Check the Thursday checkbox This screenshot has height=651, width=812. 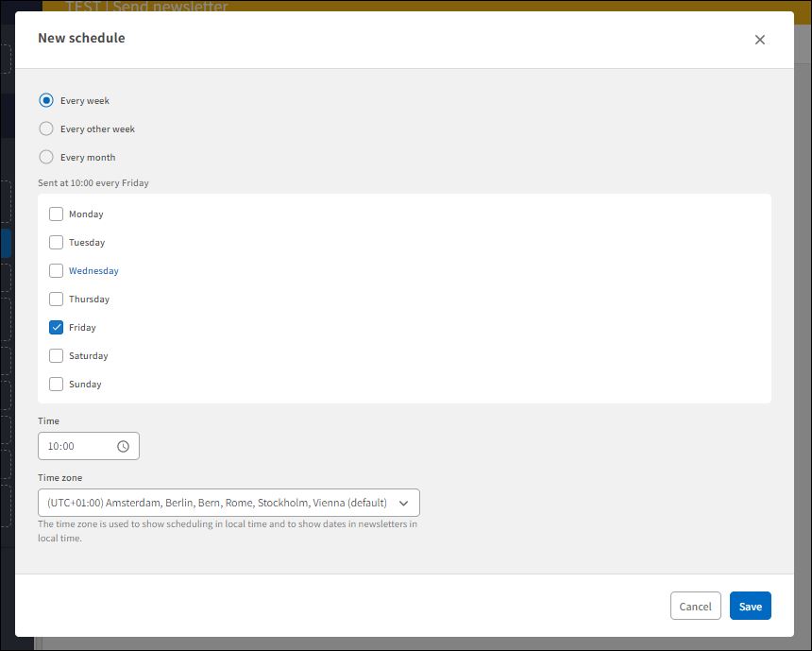coord(56,299)
